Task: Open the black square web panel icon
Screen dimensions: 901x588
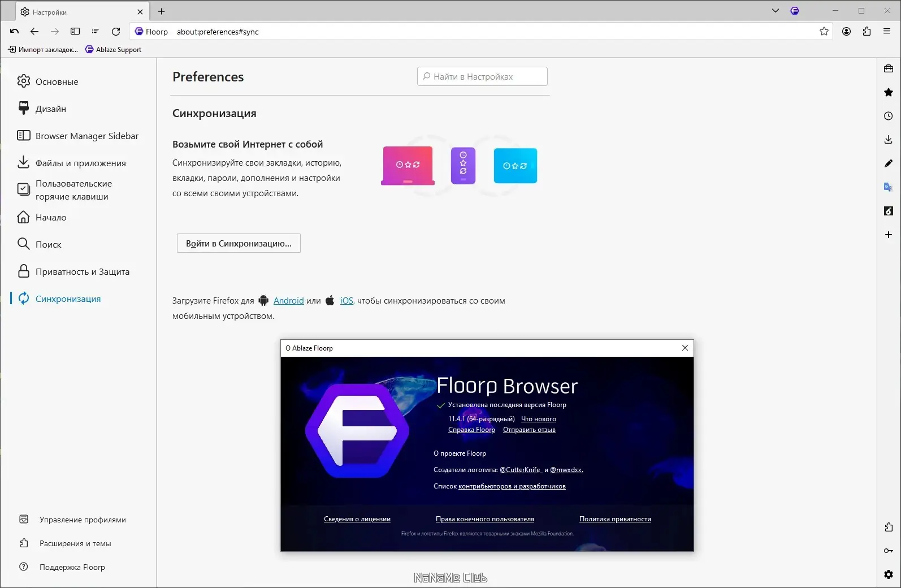Action: pos(889,211)
